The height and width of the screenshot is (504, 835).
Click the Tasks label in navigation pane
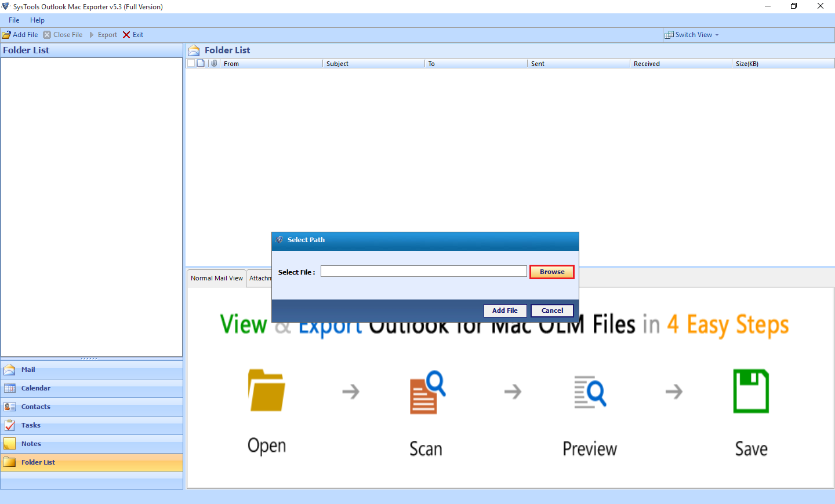(31, 425)
